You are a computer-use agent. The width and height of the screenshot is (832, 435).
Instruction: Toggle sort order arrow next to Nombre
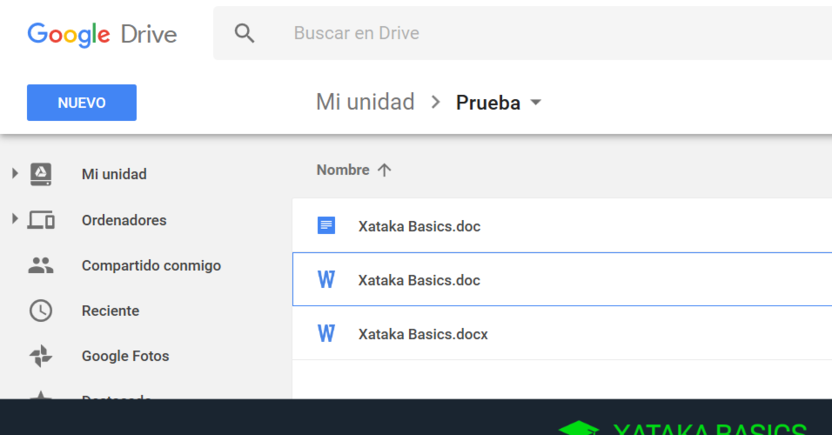point(384,170)
